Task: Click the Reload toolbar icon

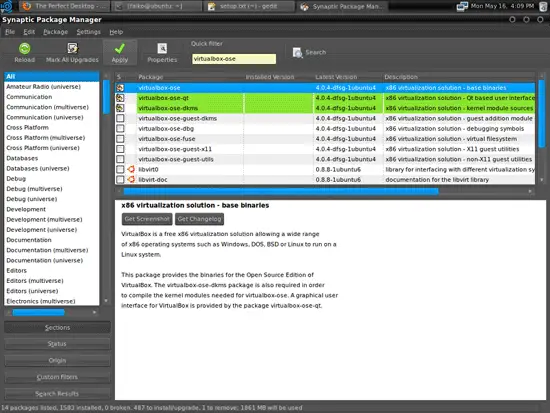Action: [x=24, y=48]
